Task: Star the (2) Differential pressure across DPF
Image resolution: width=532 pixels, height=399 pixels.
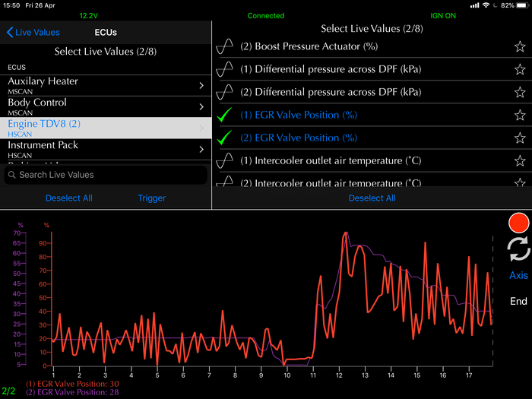Action: (x=520, y=92)
